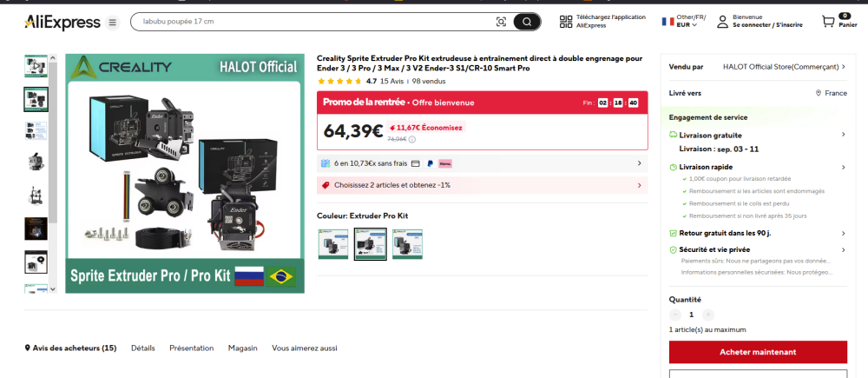
Task: Click the Klarna payment badge
Action: tap(445, 163)
